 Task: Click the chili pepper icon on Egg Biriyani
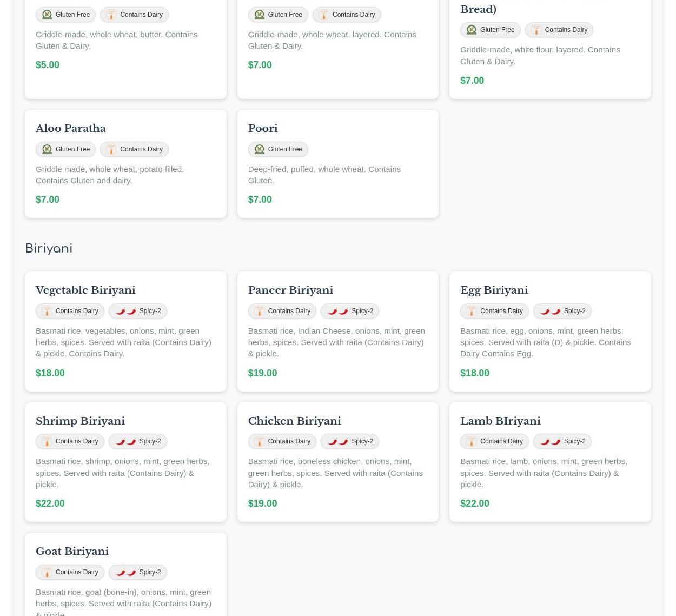[550, 311]
